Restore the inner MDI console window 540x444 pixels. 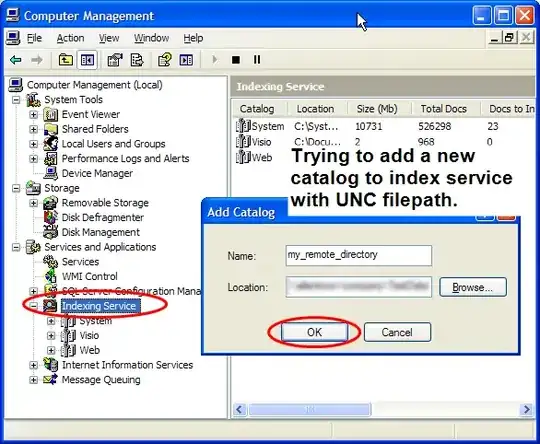coord(510,37)
